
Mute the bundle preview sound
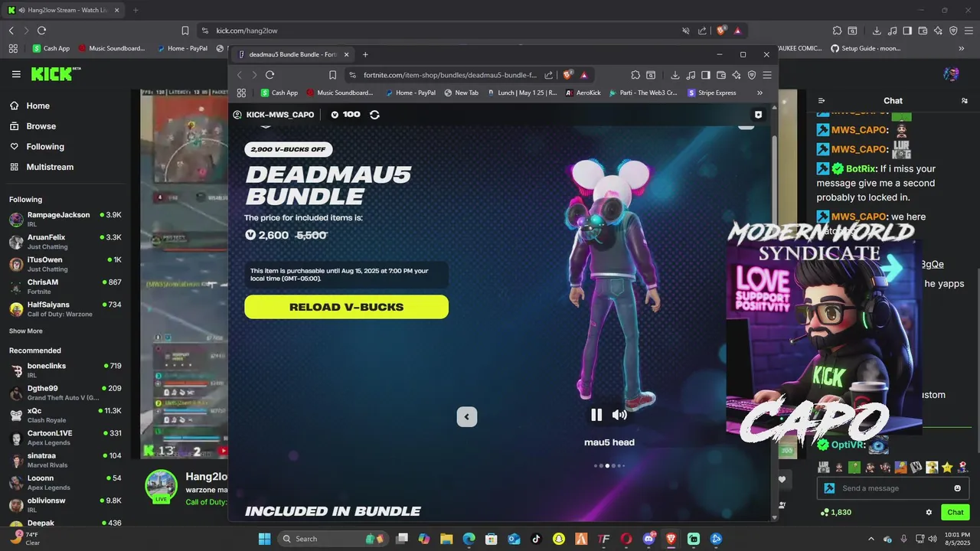tap(619, 415)
